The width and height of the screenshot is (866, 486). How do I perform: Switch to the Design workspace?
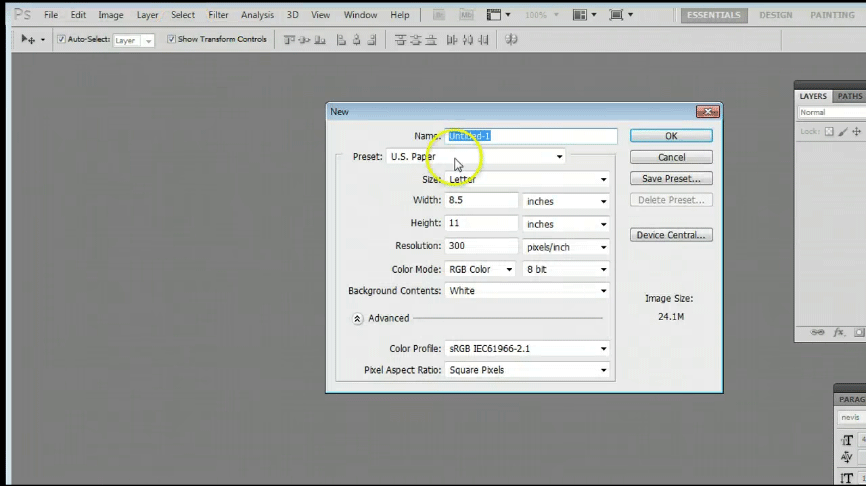[x=775, y=15]
